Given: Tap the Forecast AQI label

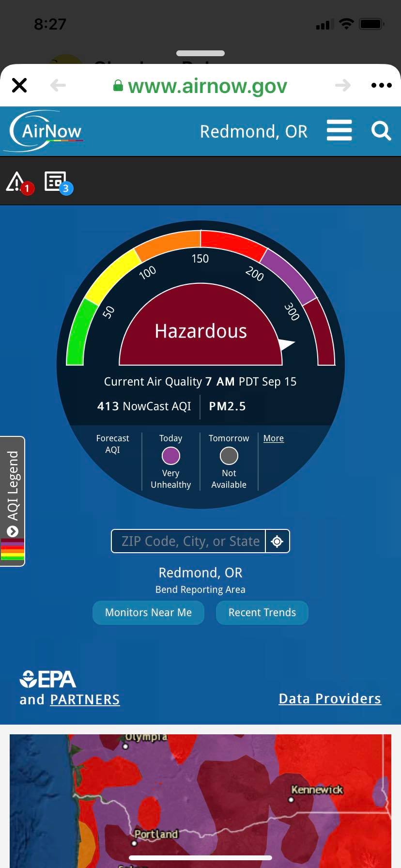Looking at the screenshot, I should click(112, 444).
